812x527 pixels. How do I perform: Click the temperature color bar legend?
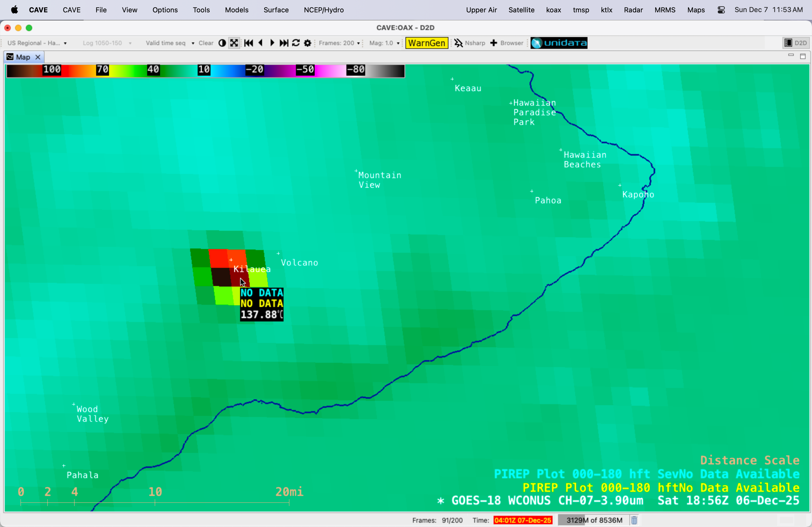205,71
